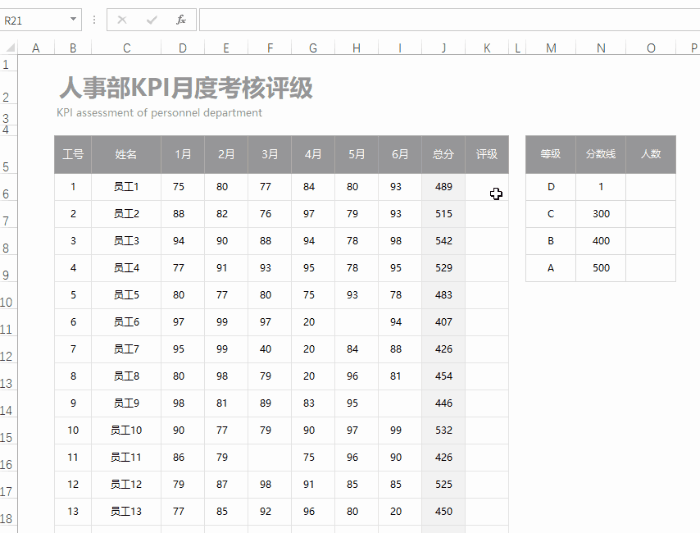Screen dimensions: 700x533
Task: Click score line value 300
Action: (x=601, y=214)
